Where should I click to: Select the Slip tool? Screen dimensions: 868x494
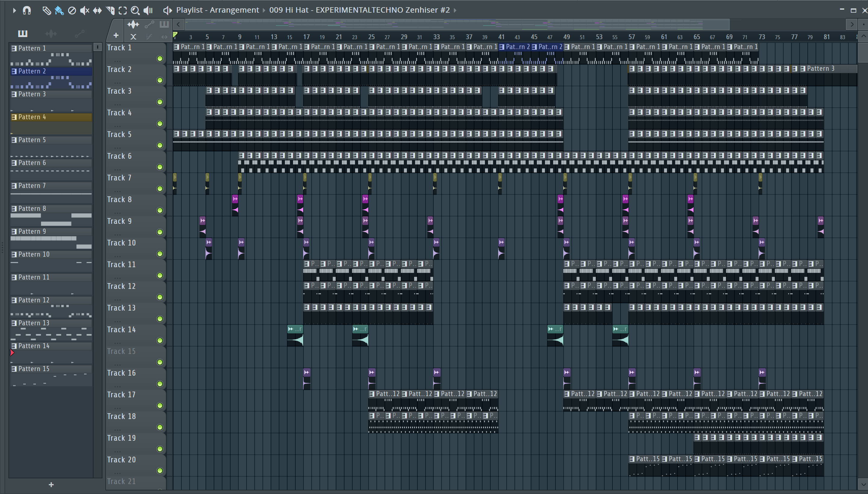click(x=97, y=11)
